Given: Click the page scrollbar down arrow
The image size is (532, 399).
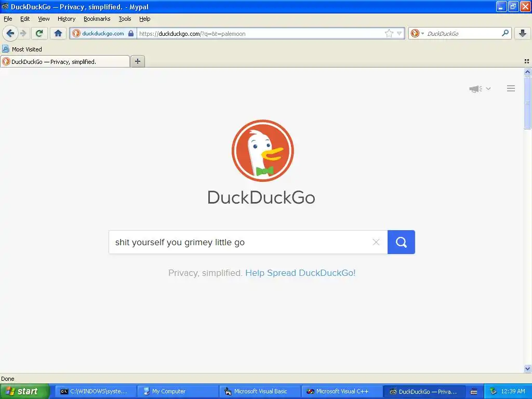Looking at the screenshot, I should pyautogui.click(x=527, y=368).
